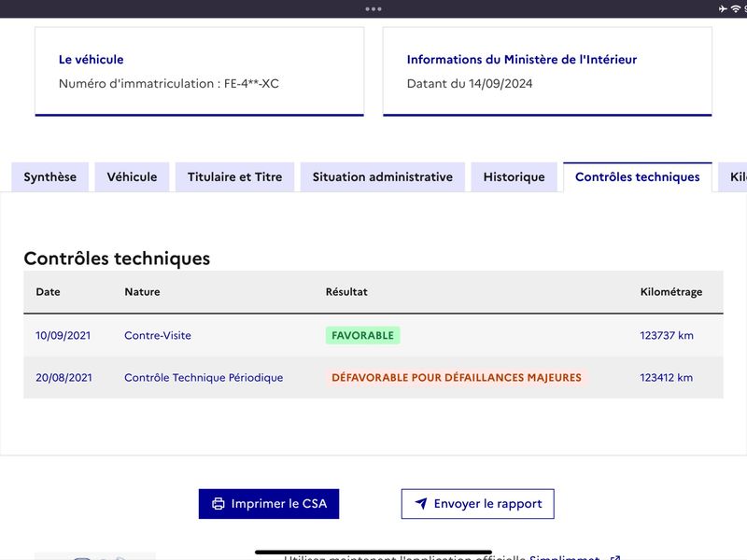
Task: Click the Imprimer le CSA button
Action: pos(269,504)
